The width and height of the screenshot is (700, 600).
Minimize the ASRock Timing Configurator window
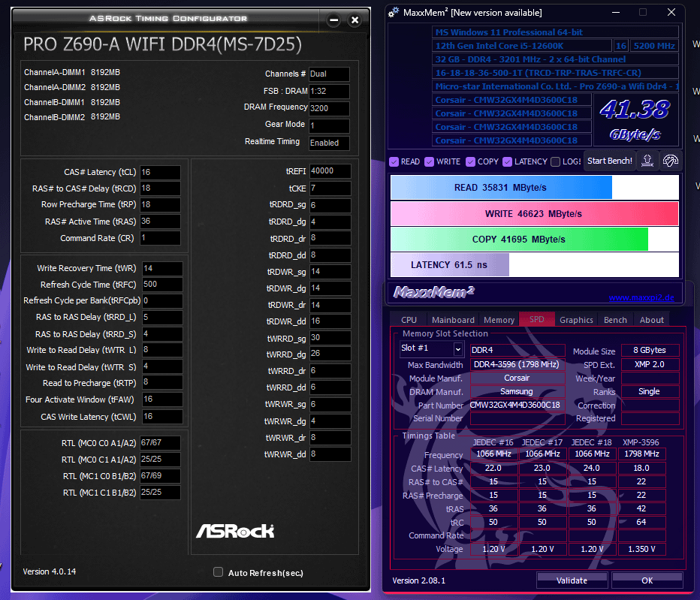click(x=333, y=20)
